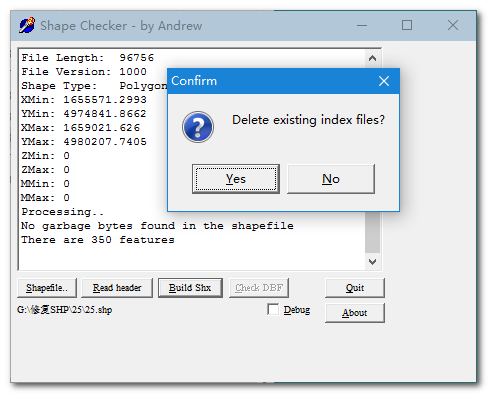Open the Shapefile.. browse button
Screen dimensions: 488x394
(x=47, y=288)
